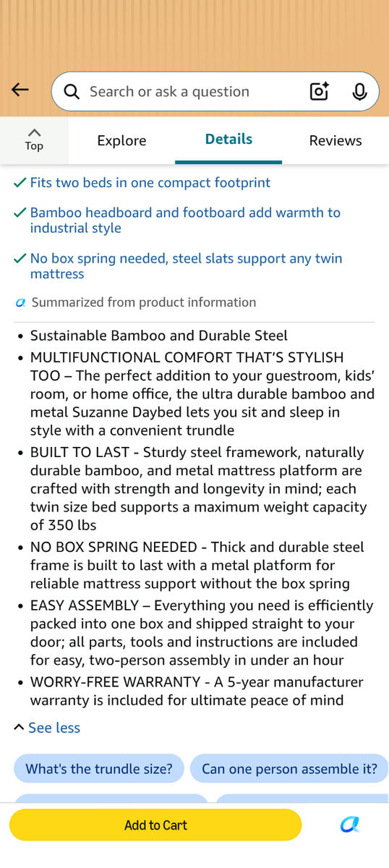Open No box spring needed highlight link
Image resolution: width=389 pixels, height=868 pixels.
187,266
